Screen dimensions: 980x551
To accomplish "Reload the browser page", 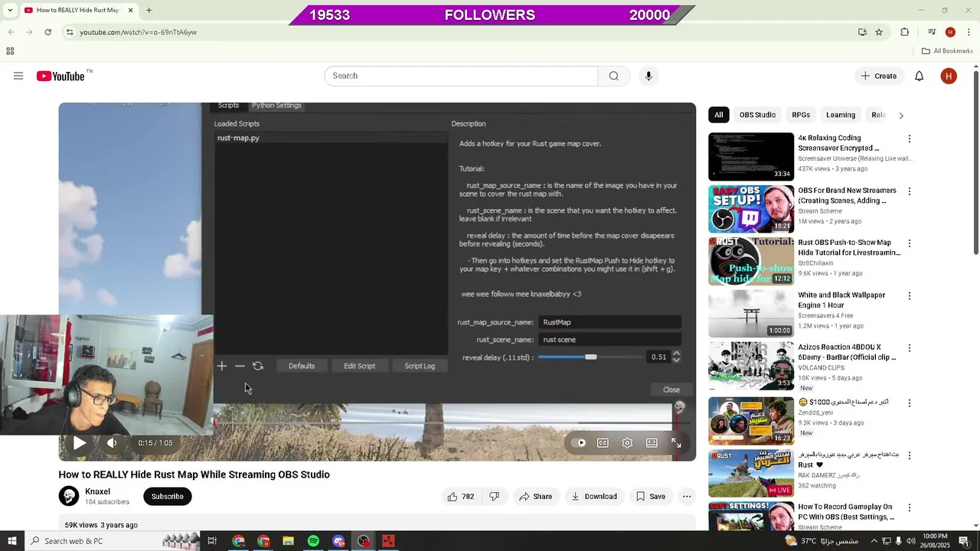I will pos(47,32).
